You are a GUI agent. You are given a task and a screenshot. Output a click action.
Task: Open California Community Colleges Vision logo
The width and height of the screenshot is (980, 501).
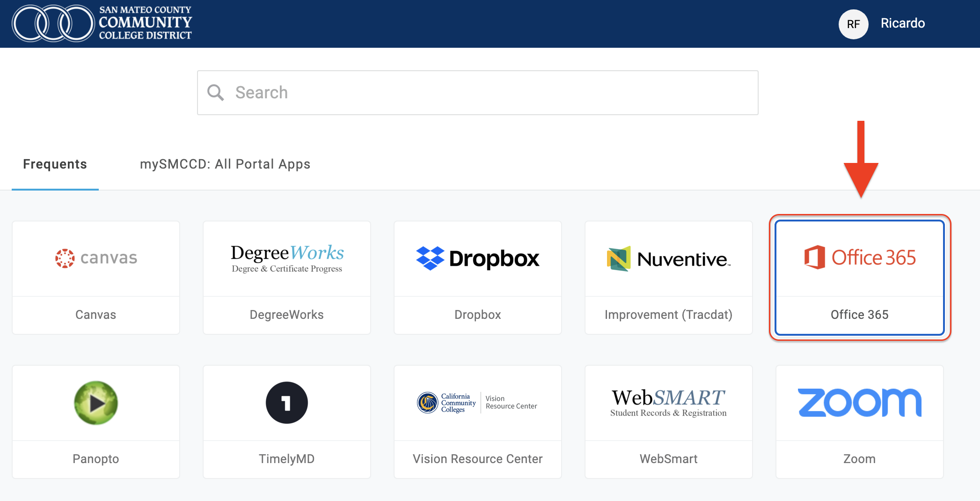[x=477, y=403]
